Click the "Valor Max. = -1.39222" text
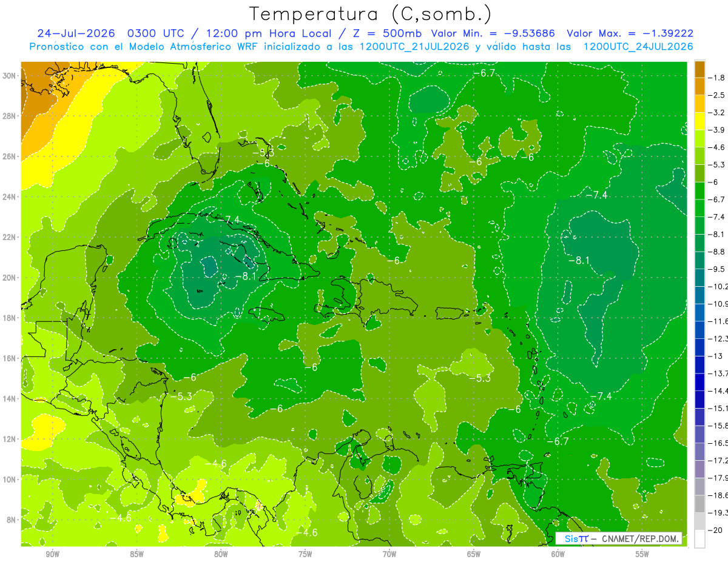Screen dimensions: 728x562 pos(630,33)
